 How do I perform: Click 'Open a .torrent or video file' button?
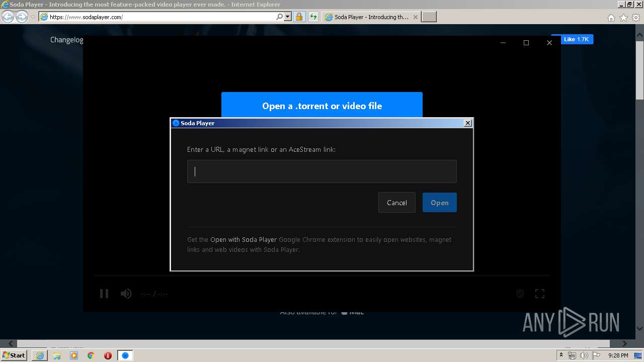point(322,105)
